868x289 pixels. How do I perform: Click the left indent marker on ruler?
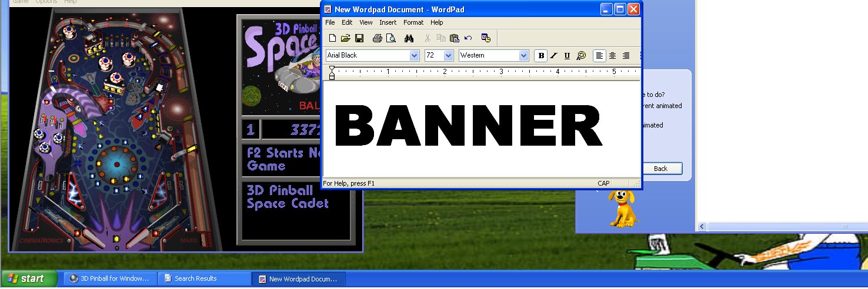click(332, 76)
